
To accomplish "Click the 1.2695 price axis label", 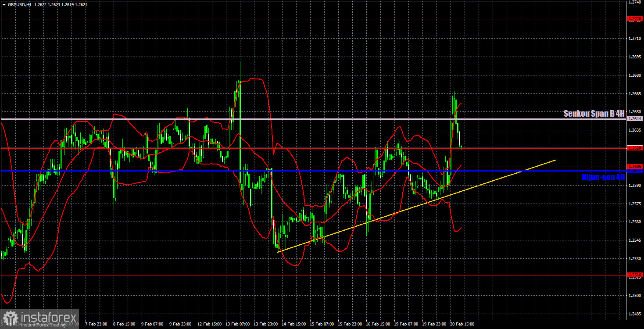I will point(635,57).
